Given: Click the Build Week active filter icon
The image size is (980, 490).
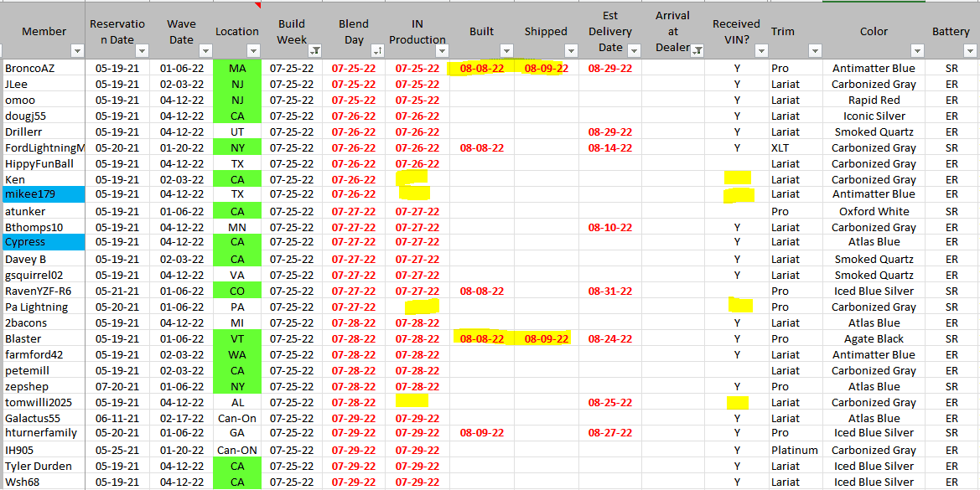Looking at the screenshot, I should 314,51.
